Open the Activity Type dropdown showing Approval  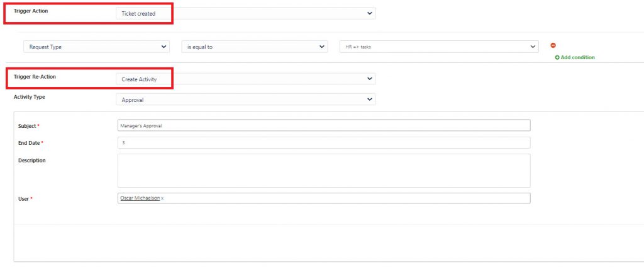point(246,99)
